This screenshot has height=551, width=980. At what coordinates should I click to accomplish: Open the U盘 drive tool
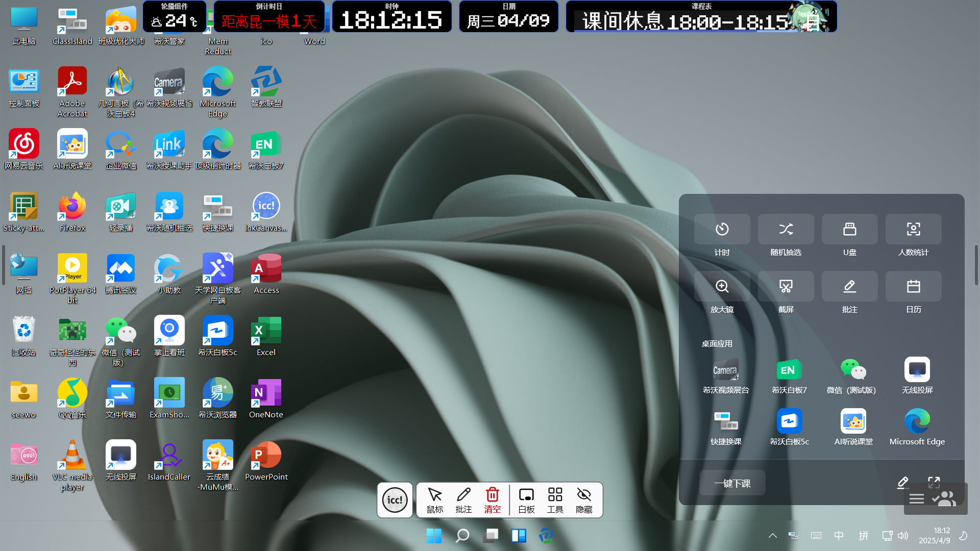[849, 230]
